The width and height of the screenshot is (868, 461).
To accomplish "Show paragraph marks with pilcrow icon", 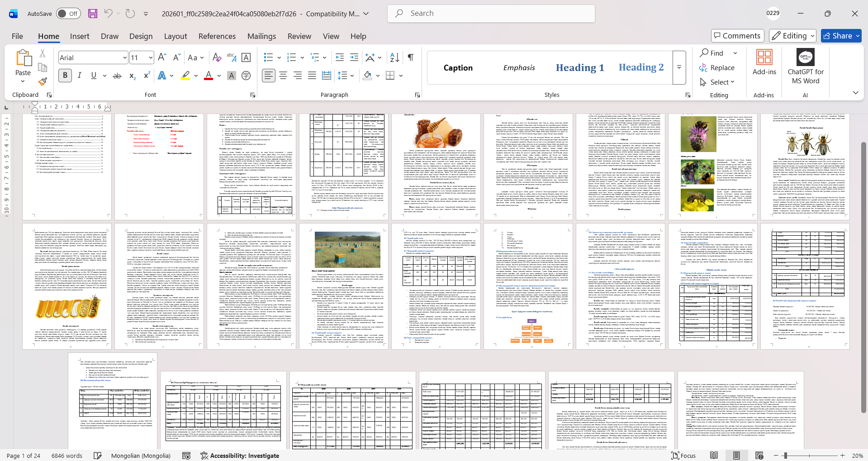I will 411,57.
